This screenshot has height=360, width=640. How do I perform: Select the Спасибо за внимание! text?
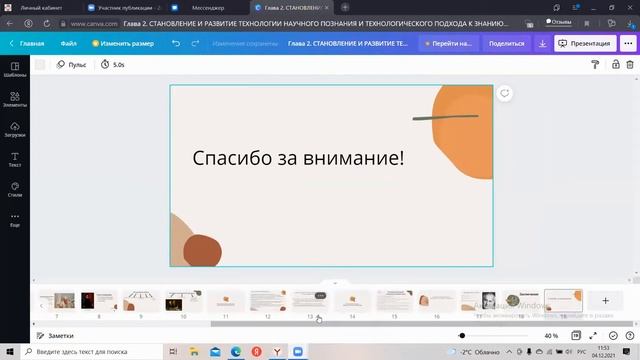tap(298, 158)
